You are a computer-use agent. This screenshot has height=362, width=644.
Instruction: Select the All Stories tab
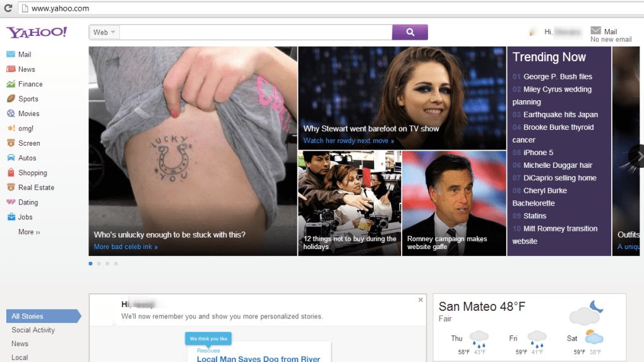[x=44, y=316]
